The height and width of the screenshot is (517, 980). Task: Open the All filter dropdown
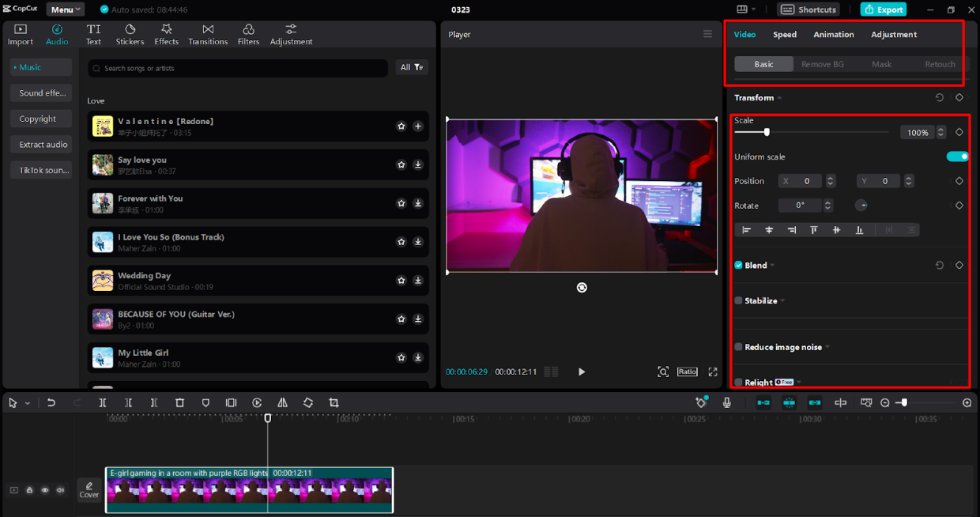[x=412, y=68]
